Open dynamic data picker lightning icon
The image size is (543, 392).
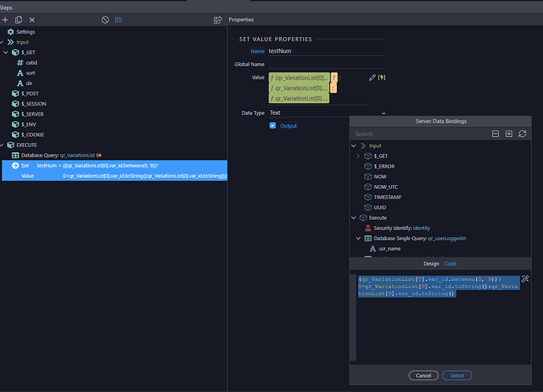click(x=382, y=78)
